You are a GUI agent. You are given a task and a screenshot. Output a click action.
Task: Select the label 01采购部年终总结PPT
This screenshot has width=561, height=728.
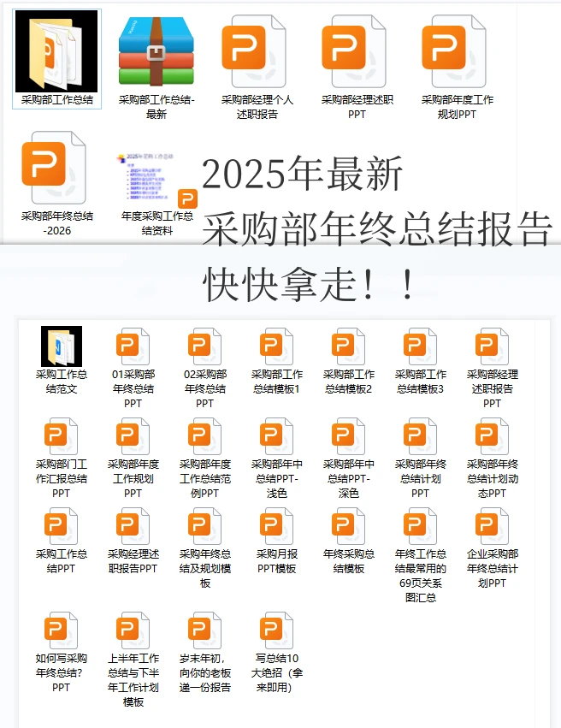pyautogui.click(x=133, y=389)
